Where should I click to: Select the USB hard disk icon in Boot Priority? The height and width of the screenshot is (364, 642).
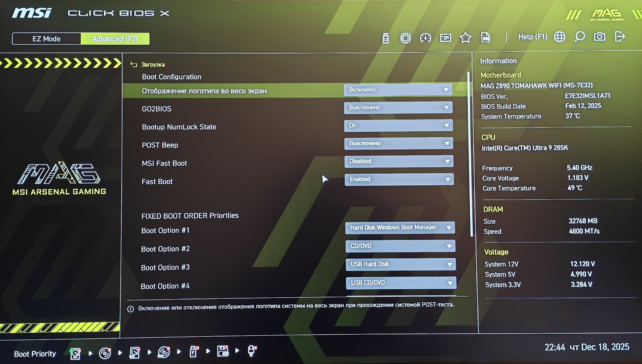pyautogui.click(x=135, y=352)
